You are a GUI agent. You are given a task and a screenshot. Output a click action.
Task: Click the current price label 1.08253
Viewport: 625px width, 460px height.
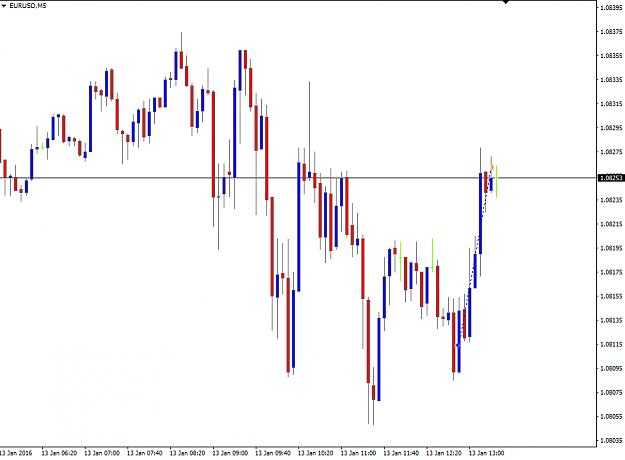(611, 178)
